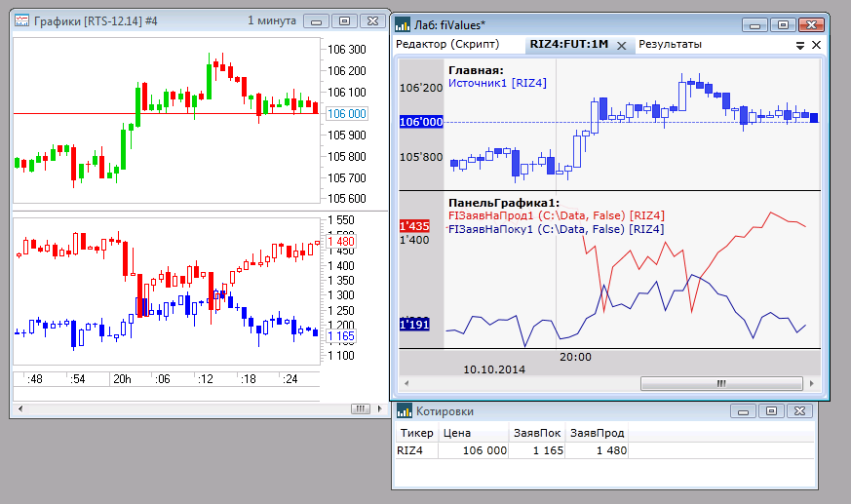Screen dimensions: 851x504
Task: Click the ЗаявПок column header
Action: click(536, 433)
